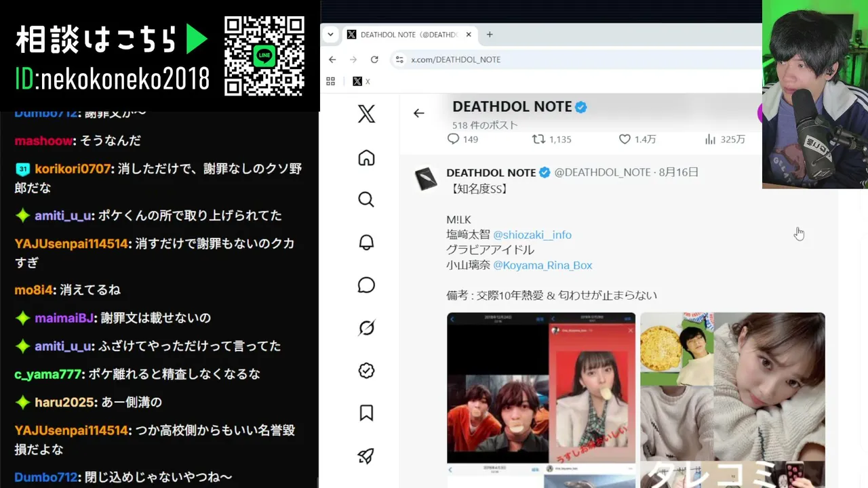Click the "塩﨑太智" name in the post
This screenshot has height=488, width=868.
click(x=468, y=235)
